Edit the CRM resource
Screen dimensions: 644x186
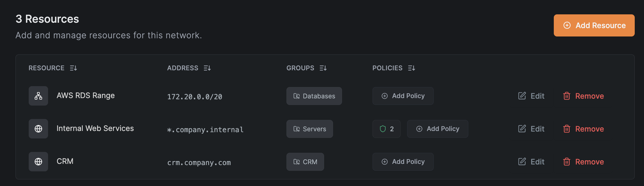[531, 162]
